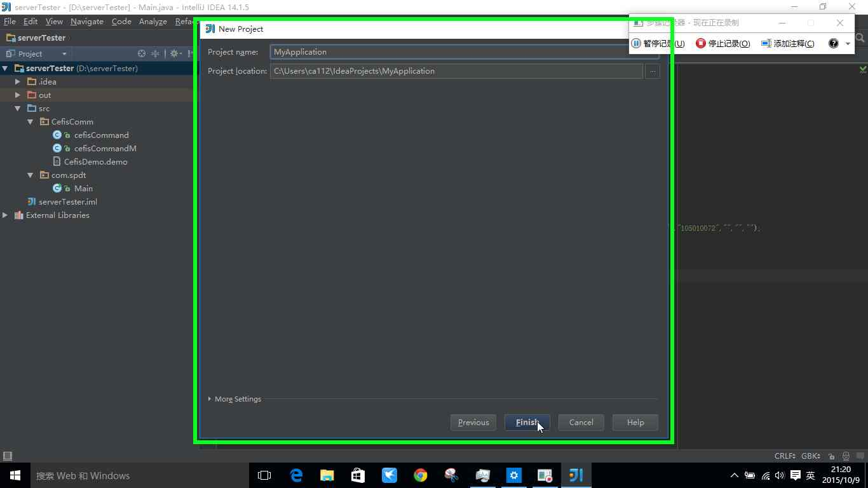Viewport: 868px width, 488px height.
Task: Click the External Libraries icon
Action: coord(19,215)
